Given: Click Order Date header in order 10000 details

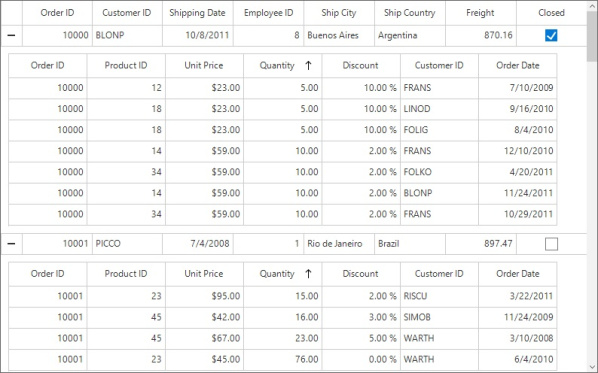Looking at the screenshot, I should point(518,66).
